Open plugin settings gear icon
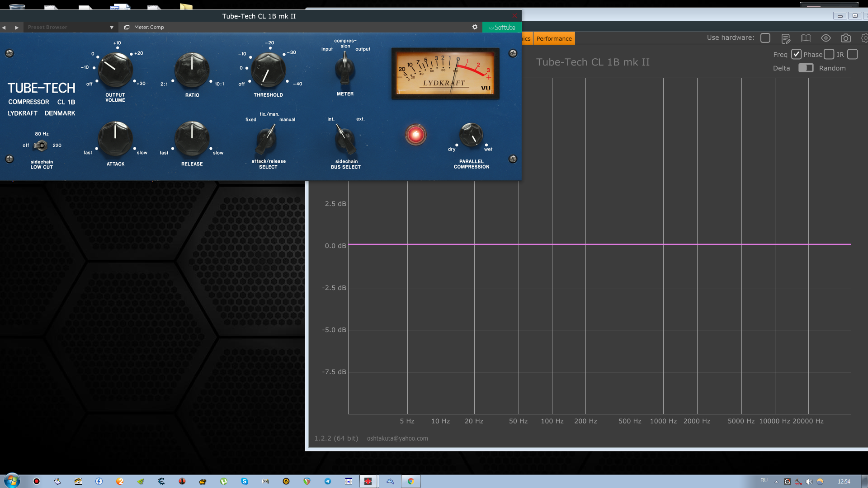This screenshot has height=488, width=868. (x=475, y=27)
